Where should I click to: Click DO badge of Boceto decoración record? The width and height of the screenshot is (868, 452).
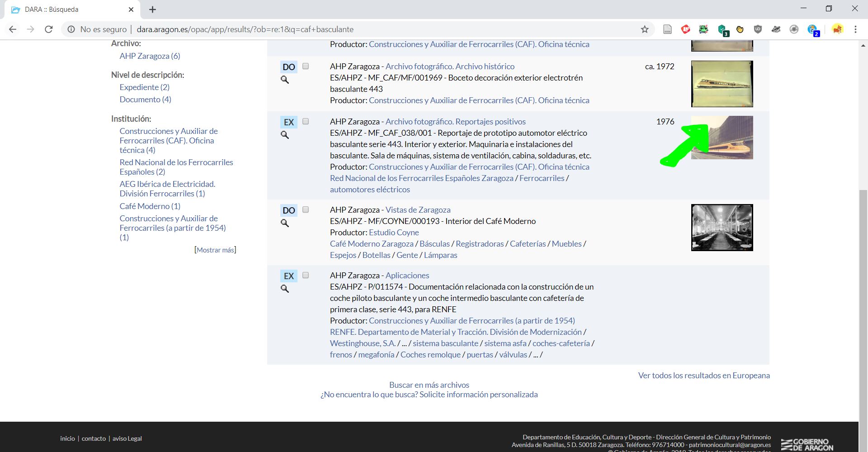click(x=289, y=67)
